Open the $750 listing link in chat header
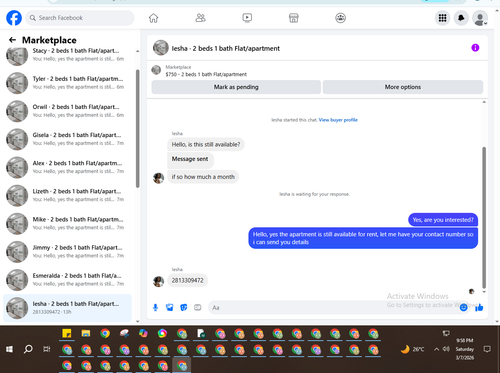 click(206, 74)
